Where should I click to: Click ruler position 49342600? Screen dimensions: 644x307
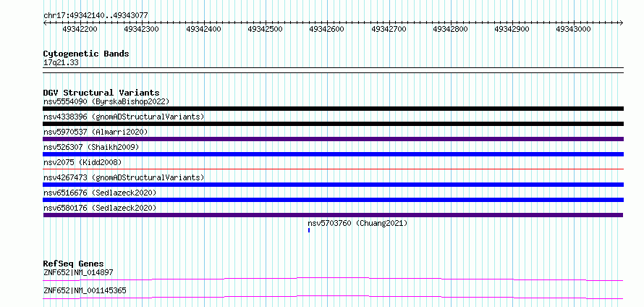point(326,29)
